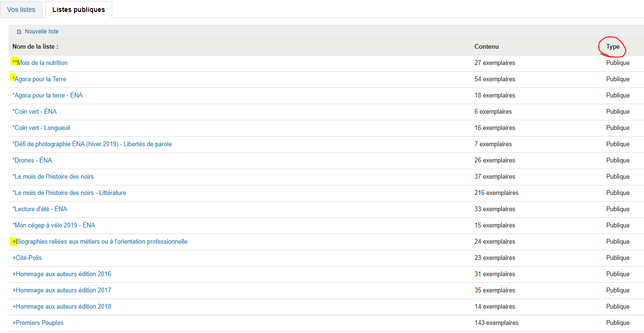
Task: Open Agora pour la terre - ÉNA list
Action: 48,96
